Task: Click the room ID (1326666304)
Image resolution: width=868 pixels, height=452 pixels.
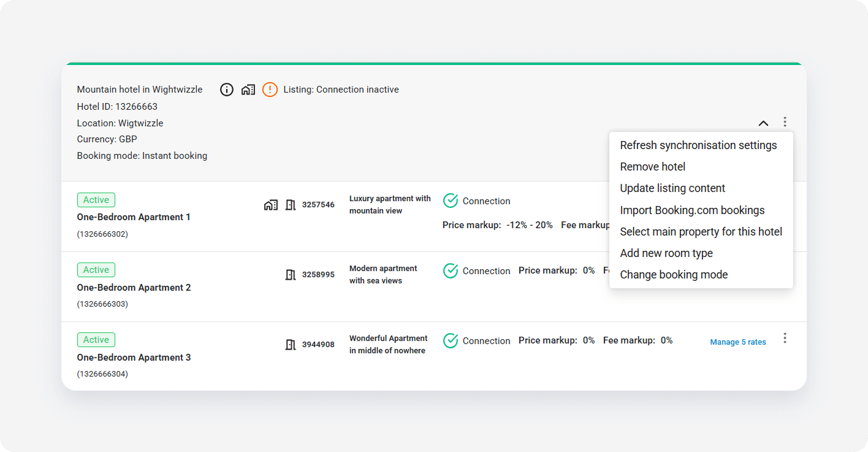Action: [102, 374]
